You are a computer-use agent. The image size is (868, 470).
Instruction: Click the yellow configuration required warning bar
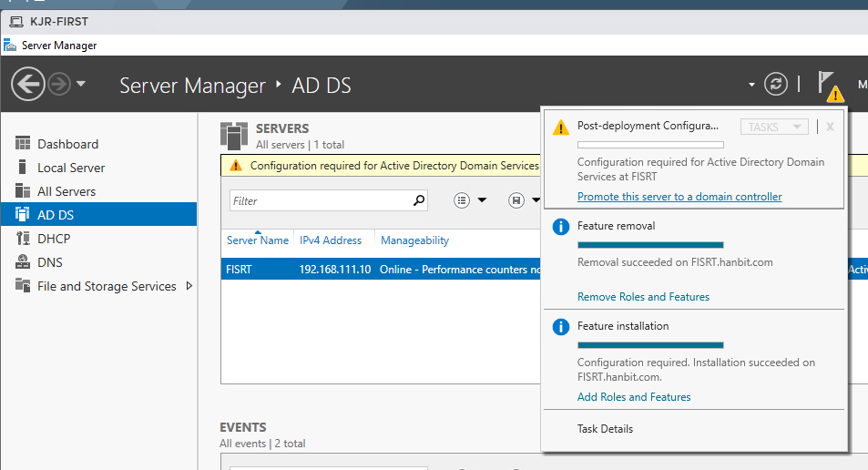coord(381,166)
